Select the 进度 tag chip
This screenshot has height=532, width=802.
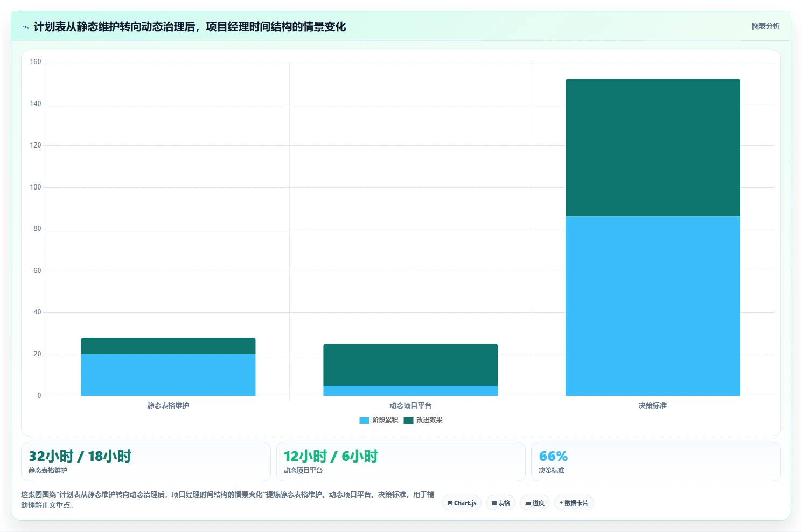535,503
